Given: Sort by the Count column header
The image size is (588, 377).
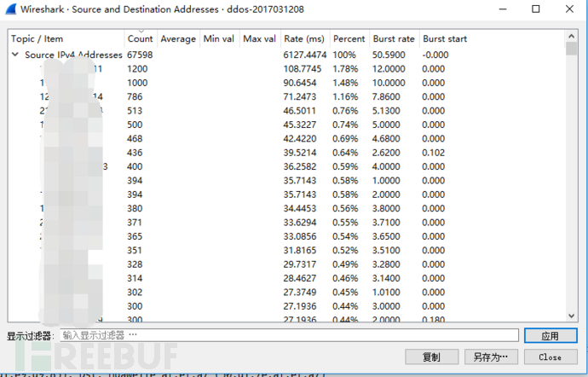Looking at the screenshot, I should (x=141, y=38).
